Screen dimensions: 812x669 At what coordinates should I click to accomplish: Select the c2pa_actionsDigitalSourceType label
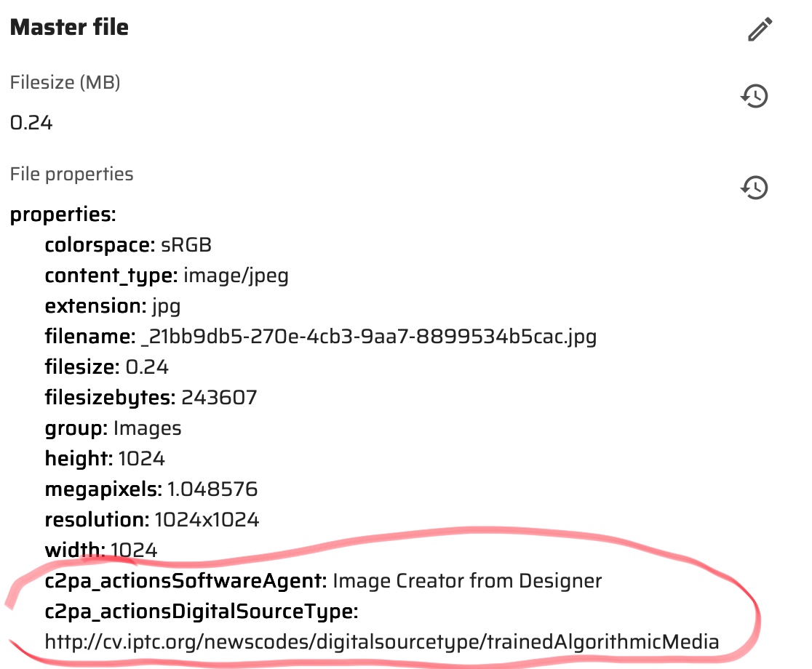pyautogui.click(x=201, y=612)
